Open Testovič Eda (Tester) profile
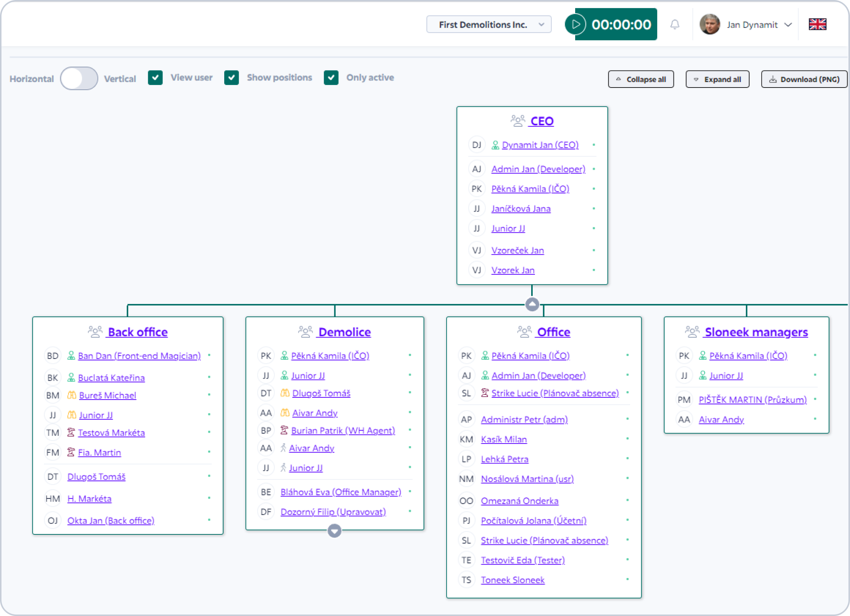This screenshot has height=616, width=850. point(523,560)
